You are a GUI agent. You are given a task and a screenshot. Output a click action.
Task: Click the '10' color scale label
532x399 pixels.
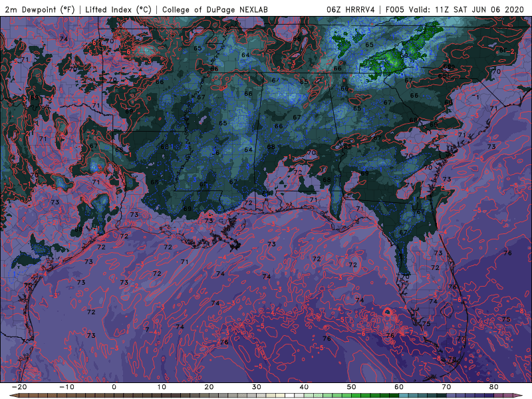162,387
